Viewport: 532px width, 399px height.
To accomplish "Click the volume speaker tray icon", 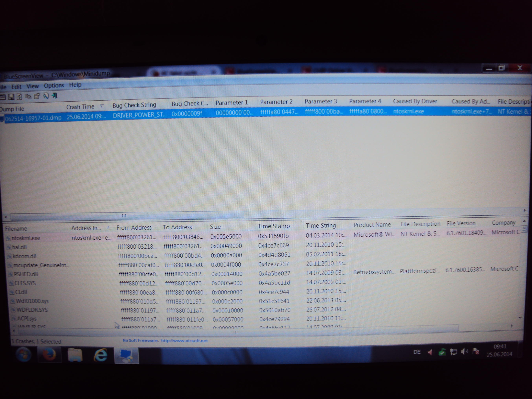I will coord(464,352).
